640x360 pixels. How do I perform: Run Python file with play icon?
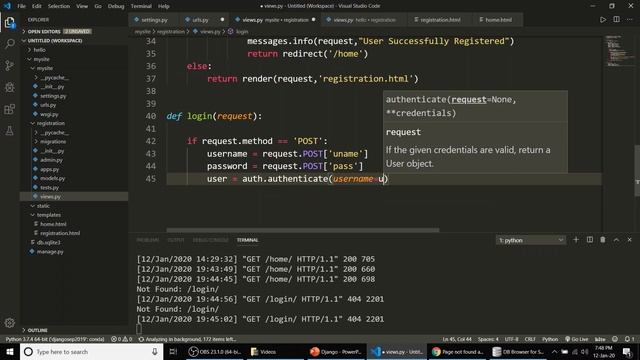coord(603,20)
